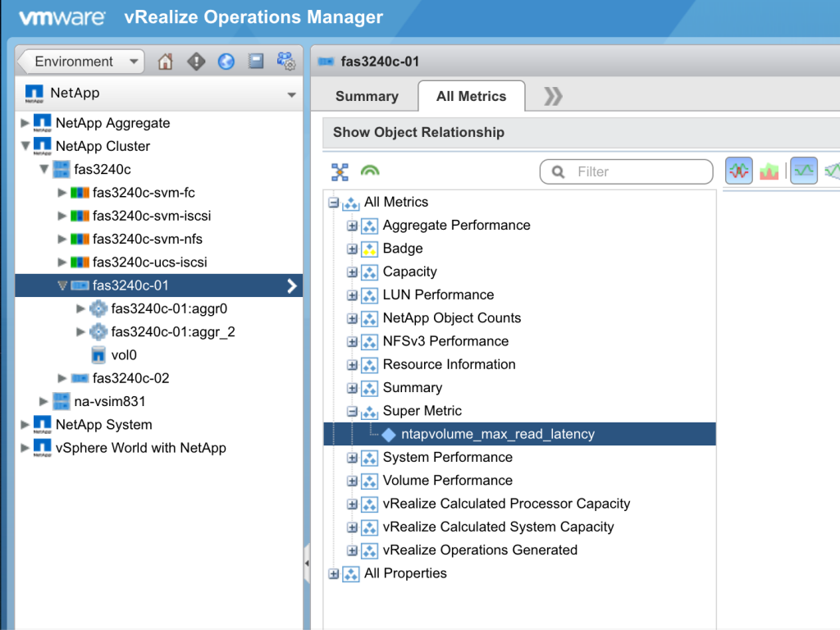The width and height of the screenshot is (840, 630).
Task: Open the Environment dropdown selector
Action: click(x=79, y=61)
